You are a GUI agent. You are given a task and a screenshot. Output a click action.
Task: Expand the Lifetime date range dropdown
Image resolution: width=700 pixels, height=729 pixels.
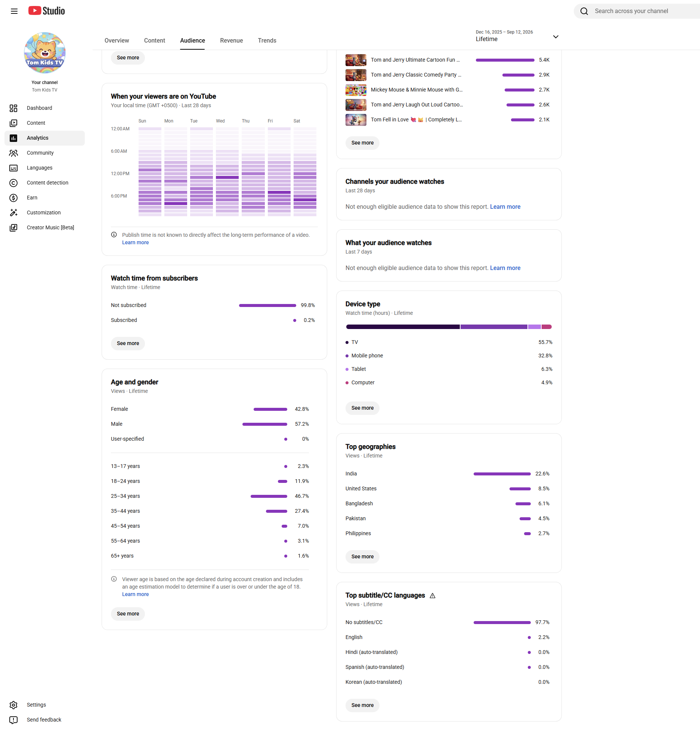click(517, 36)
